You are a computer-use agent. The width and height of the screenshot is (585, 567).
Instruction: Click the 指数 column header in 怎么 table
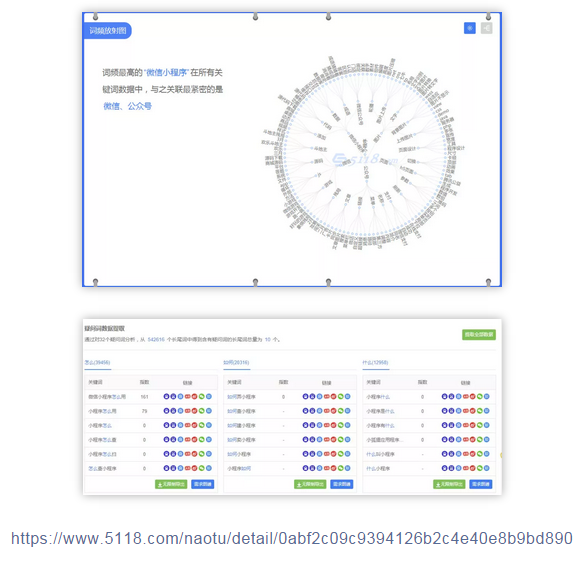click(144, 382)
